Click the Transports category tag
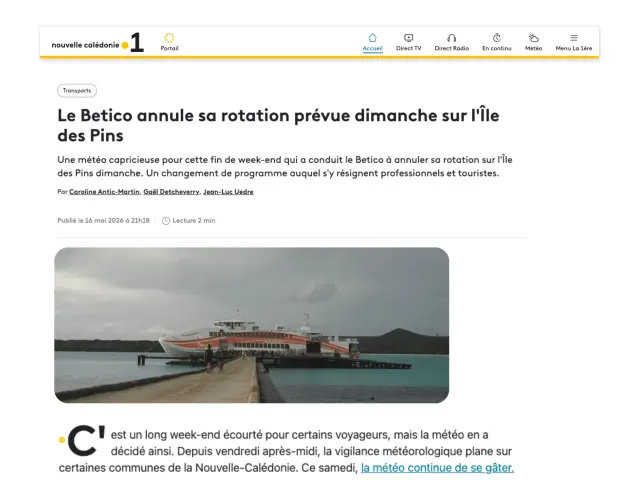 77,91
